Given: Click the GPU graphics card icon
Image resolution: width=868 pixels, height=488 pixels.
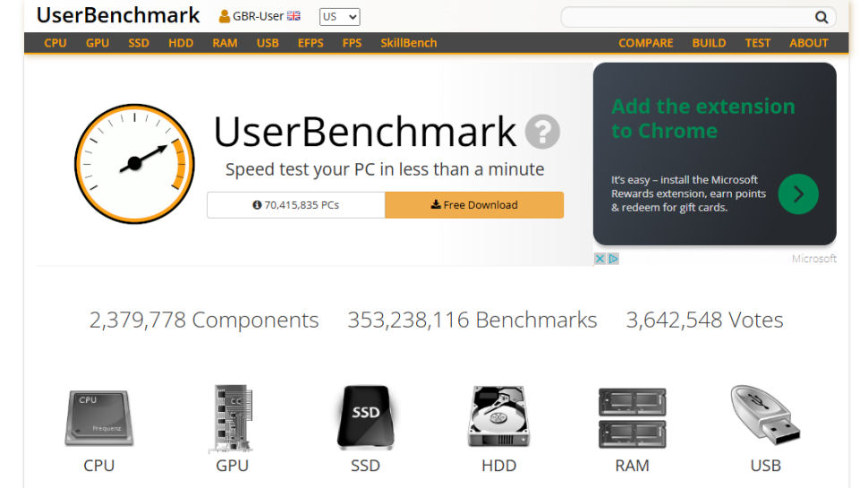Looking at the screenshot, I should pyautogui.click(x=233, y=417).
